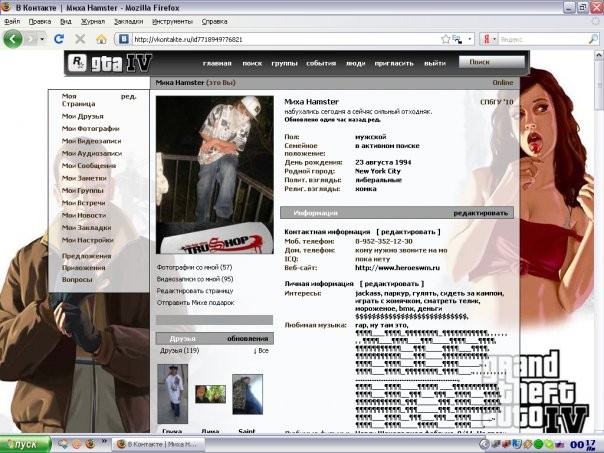Image resolution: width=604 pixels, height=453 pixels.
Task: Open Мои Аудиозаписи in sidebar
Action: 92,153
